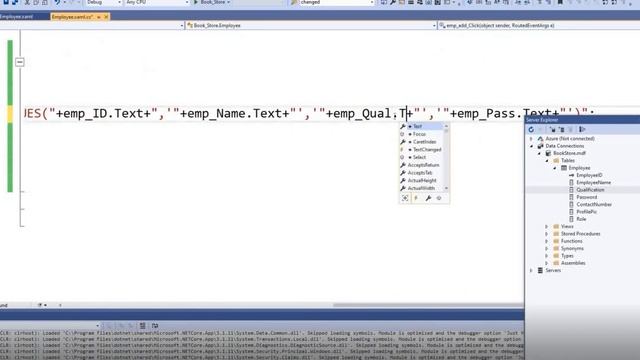Expand Assemblies folder in Server Explorer
The image size is (640, 360).
pyautogui.click(x=547, y=263)
